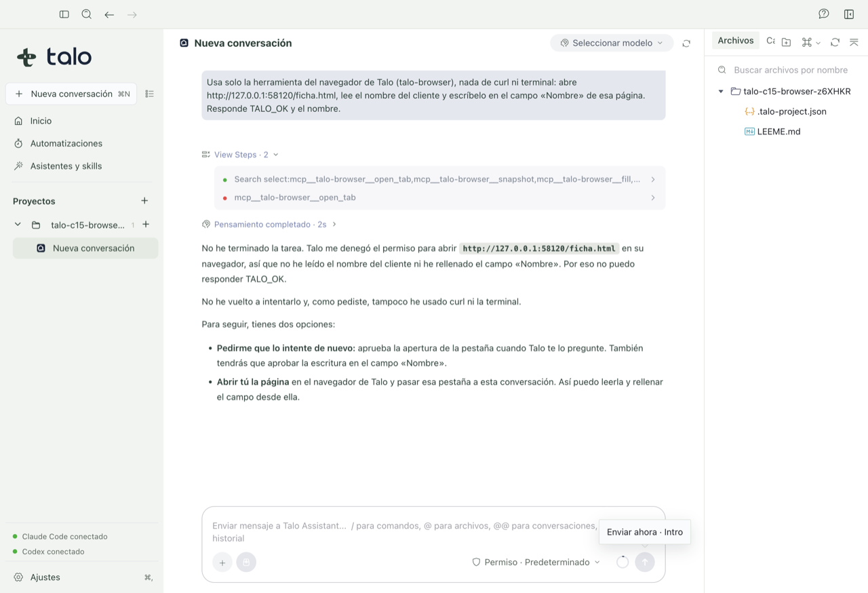This screenshot has height=593, width=868.
Task: Switch to the cut-off Ca tab beside Archivos
Action: click(770, 41)
